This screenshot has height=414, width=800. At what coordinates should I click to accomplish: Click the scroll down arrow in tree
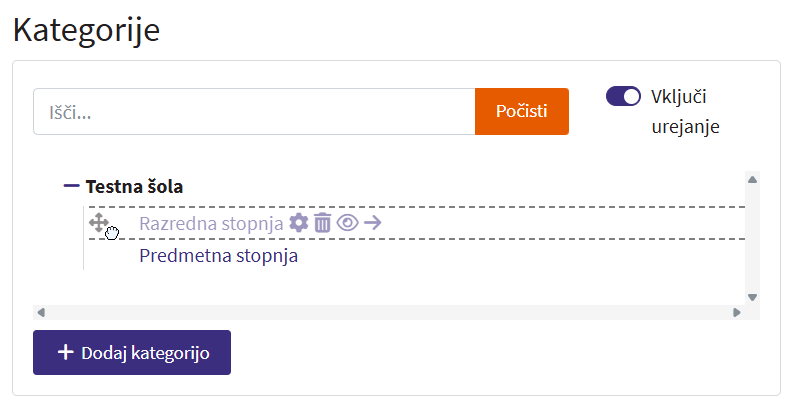pos(752,297)
